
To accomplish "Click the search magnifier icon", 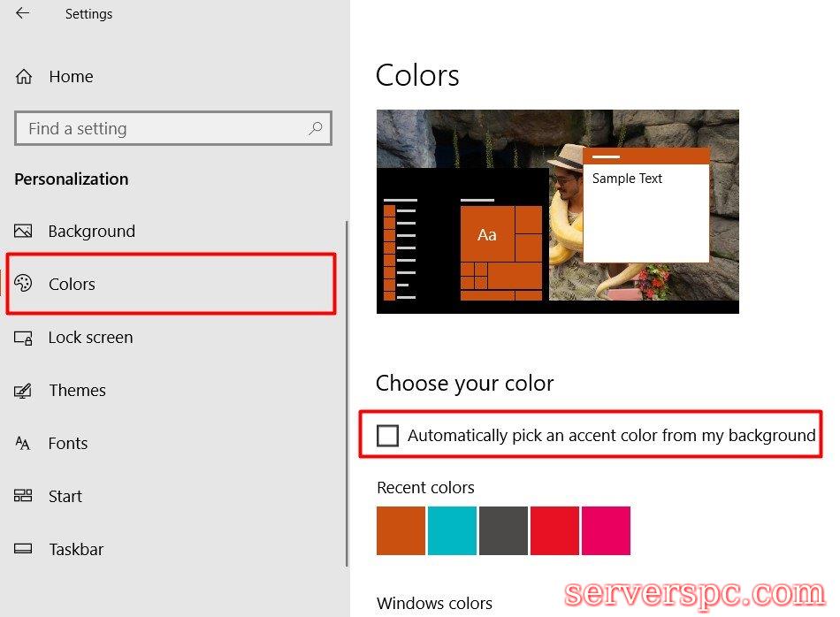I will pos(315,128).
